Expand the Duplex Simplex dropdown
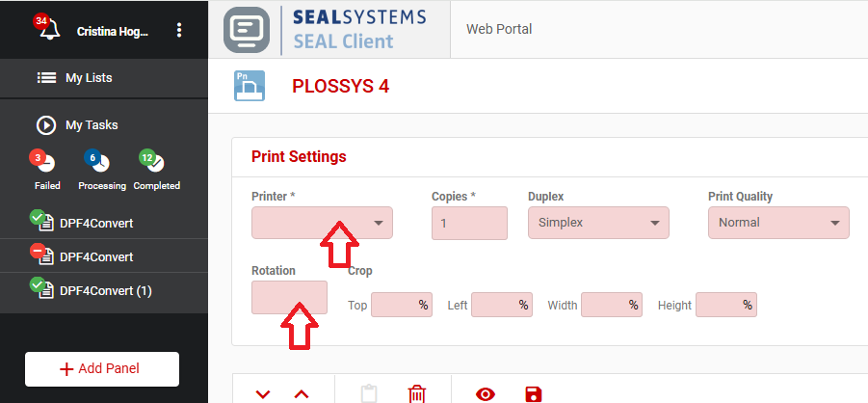The width and height of the screenshot is (868, 403). (598, 223)
